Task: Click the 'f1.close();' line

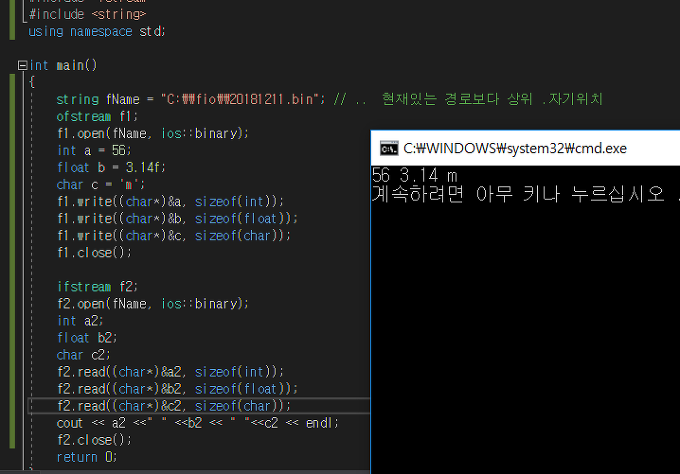Action: pyautogui.click(x=94, y=252)
